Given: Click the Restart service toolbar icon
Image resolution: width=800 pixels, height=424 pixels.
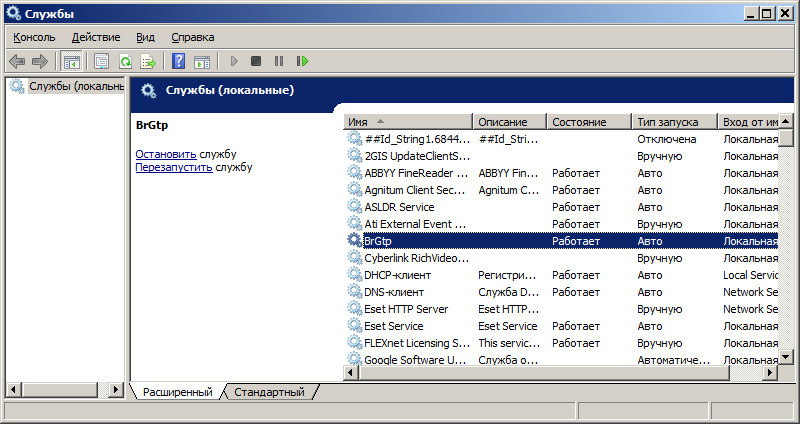Looking at the screenshot, I should click(301, 61).
